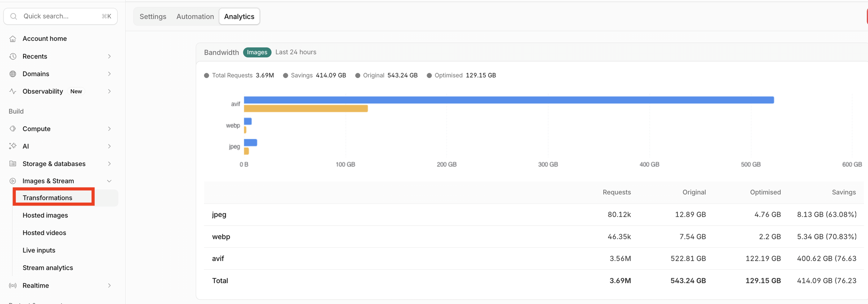Click the Images filter badge

coord(257,52)
